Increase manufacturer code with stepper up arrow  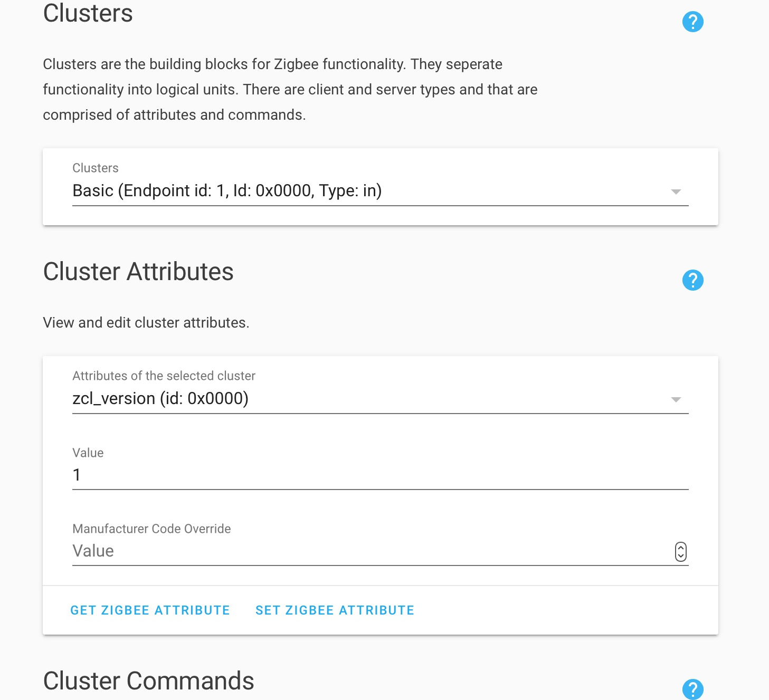point(681,547)
